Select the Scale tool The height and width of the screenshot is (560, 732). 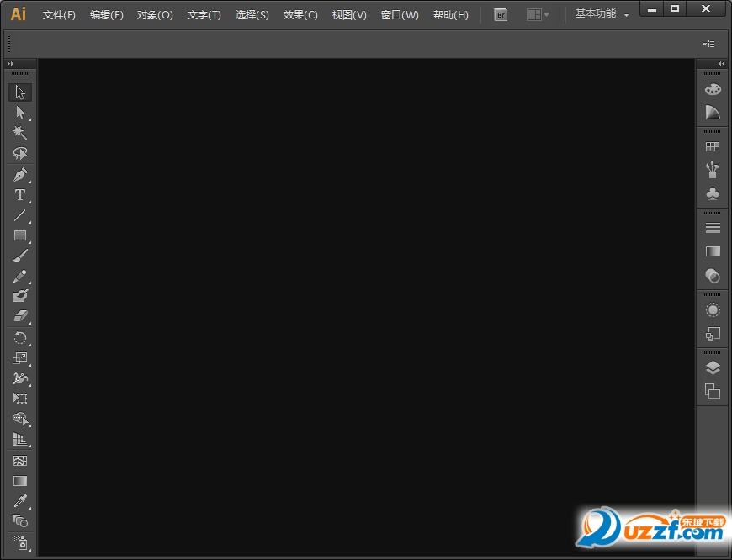(x=20, y=358)
